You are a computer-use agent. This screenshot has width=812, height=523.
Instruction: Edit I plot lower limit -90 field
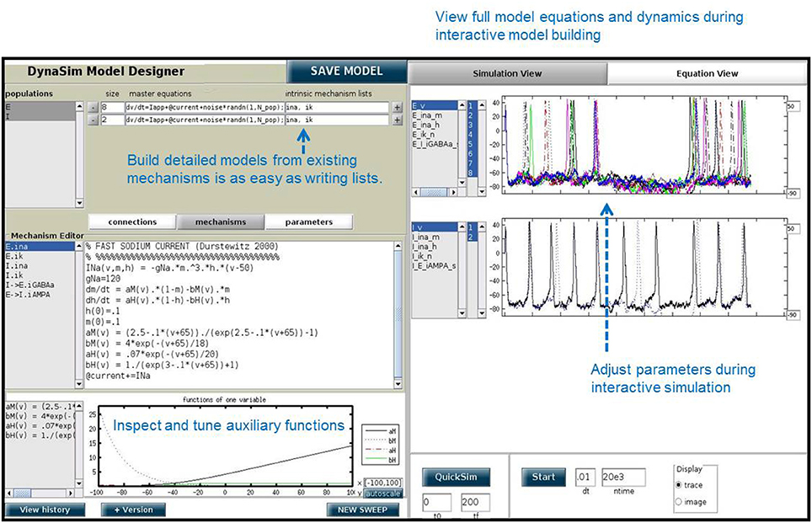[793, 315]
